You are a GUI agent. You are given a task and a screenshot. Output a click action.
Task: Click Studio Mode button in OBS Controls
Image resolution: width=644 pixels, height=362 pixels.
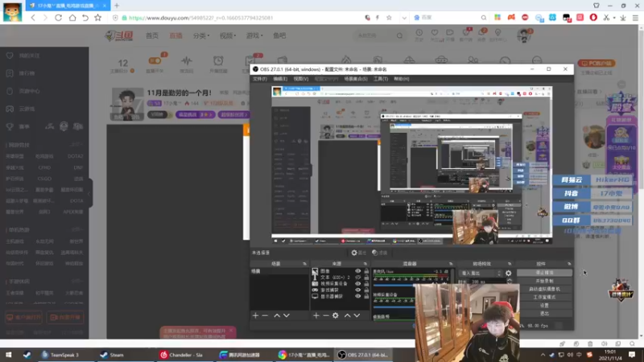544,297
